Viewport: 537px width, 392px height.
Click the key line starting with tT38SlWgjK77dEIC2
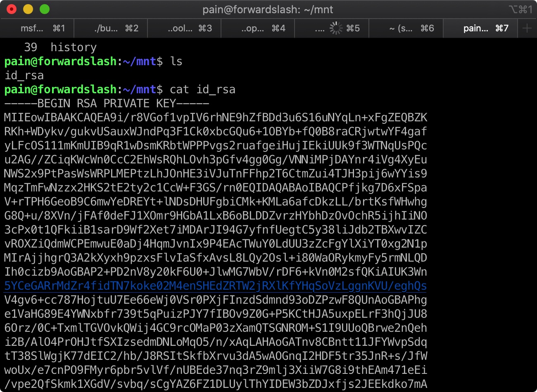[216, 356]
